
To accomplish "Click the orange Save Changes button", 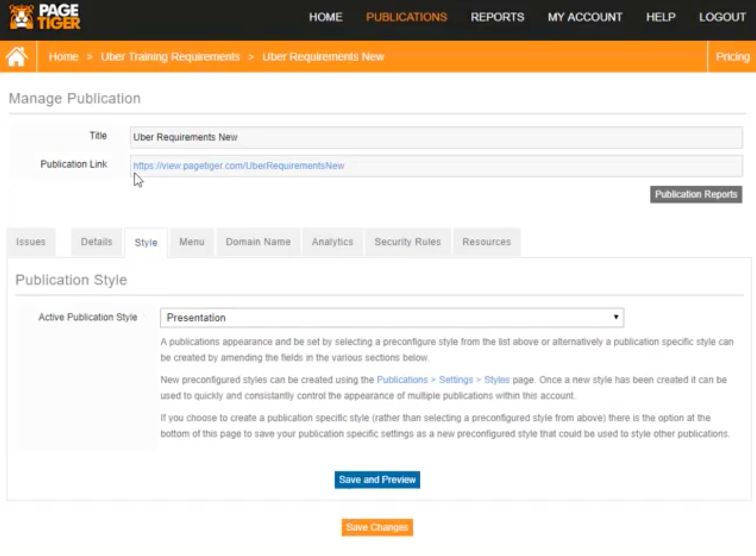I will coord(377,527).
